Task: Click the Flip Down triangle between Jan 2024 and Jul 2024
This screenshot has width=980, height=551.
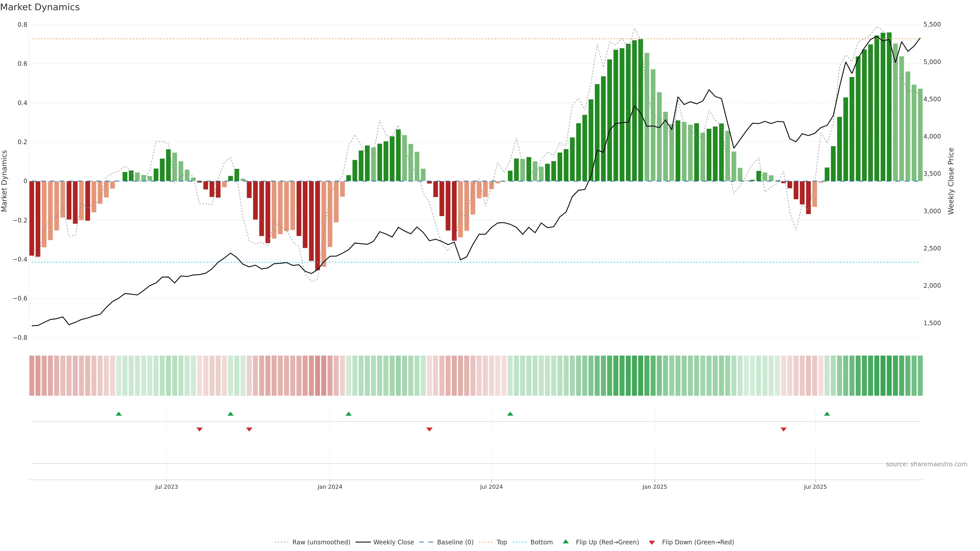Action: [430, 429]
